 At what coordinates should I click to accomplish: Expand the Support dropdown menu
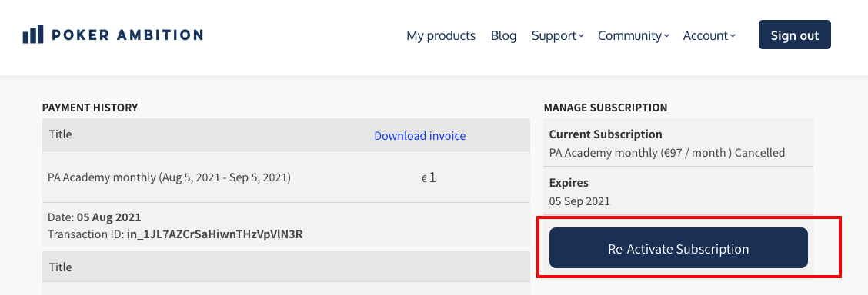click(x=557, y=35)
